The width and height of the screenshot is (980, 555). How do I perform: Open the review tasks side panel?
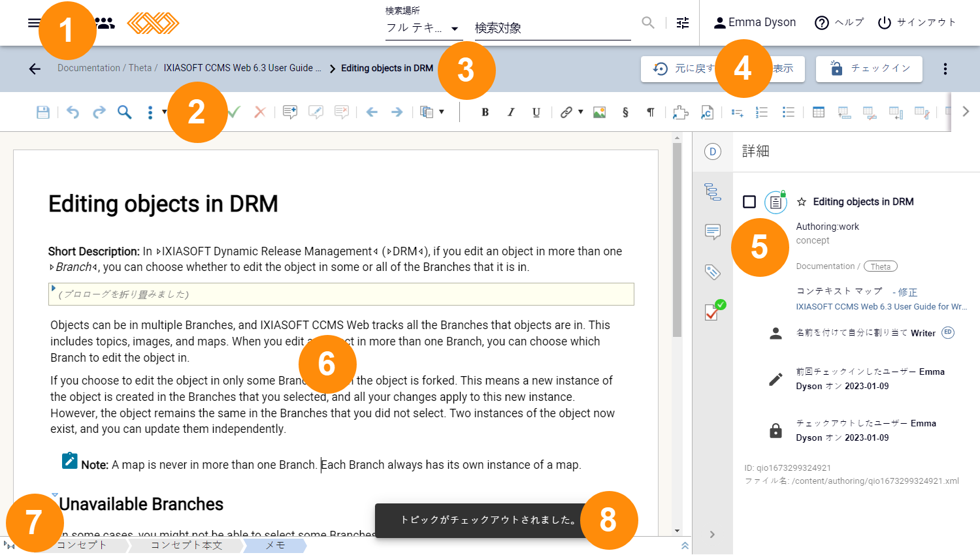714,311
